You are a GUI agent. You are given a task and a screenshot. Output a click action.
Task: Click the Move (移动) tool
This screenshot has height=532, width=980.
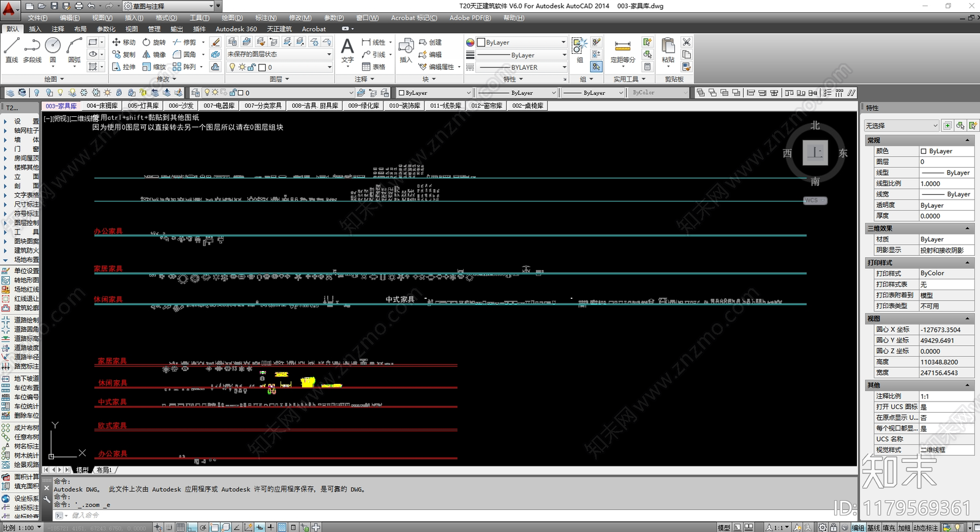point(123,42)
